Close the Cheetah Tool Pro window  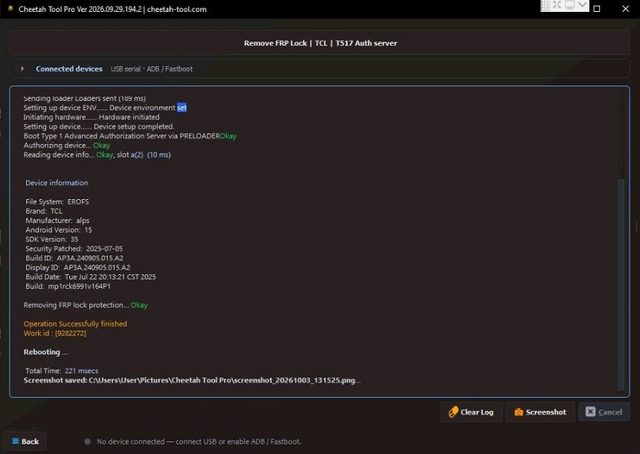[x=625, y=9]
